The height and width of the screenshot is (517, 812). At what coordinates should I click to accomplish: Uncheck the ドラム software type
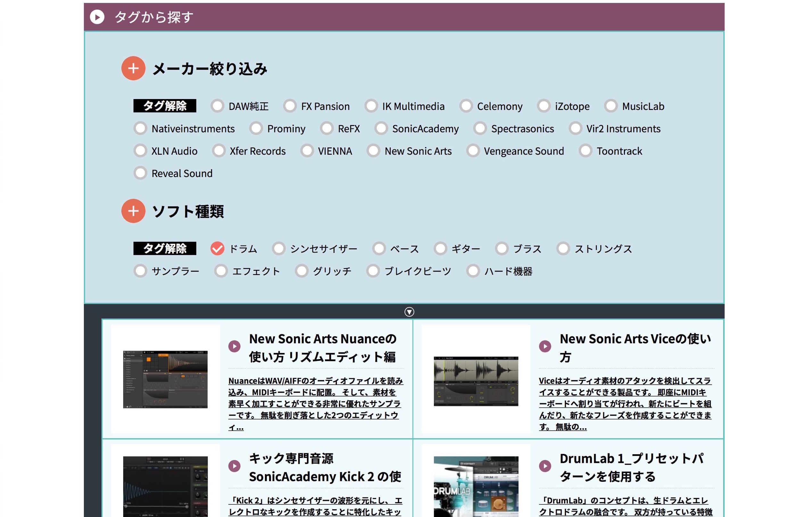[x=217, y=248]
